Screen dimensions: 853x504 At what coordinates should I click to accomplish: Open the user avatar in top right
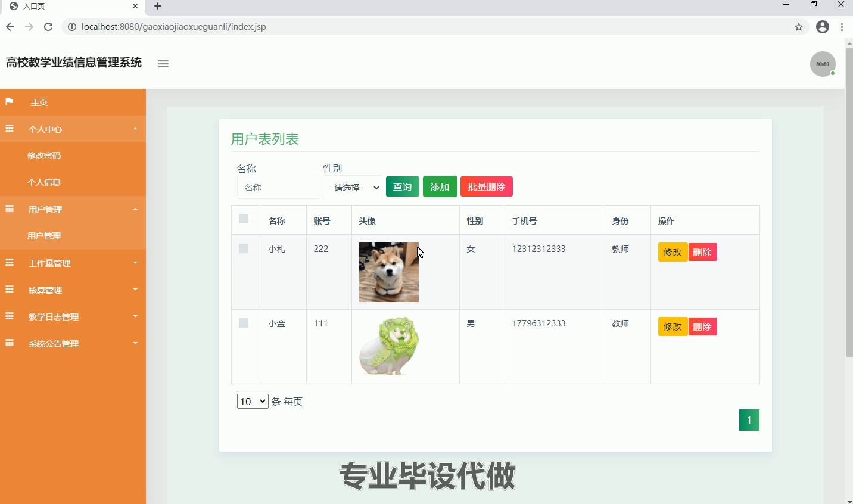(x=823, y=64)
